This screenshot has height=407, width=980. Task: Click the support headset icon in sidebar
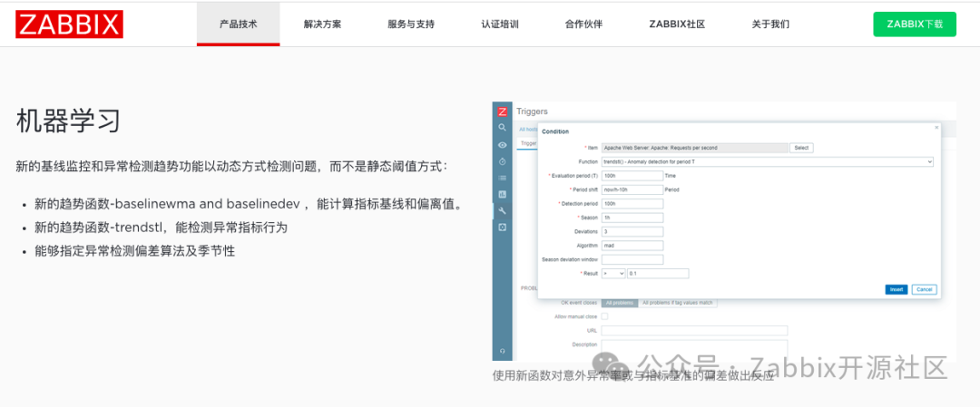click(502, 351)
